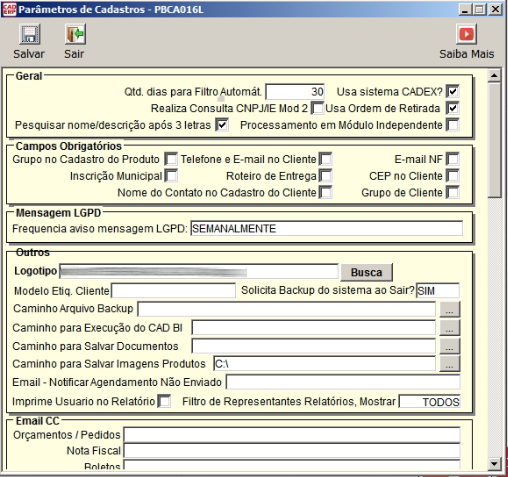
Task: Enable Processamento em Módulo Independente
Action: tap(453, 125)
